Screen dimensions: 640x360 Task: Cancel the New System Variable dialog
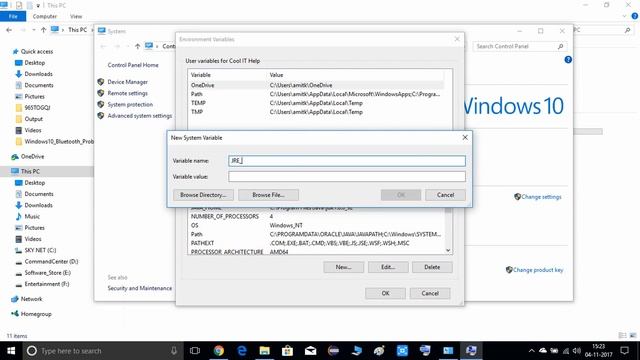pyautogui.click(x=445, y=195)
